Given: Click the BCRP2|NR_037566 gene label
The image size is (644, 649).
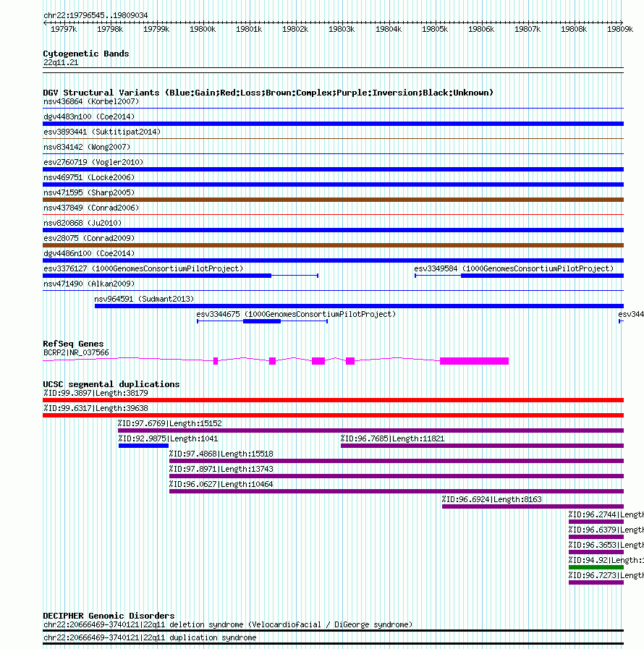Looking at the screenshot, I should point(76,352).
